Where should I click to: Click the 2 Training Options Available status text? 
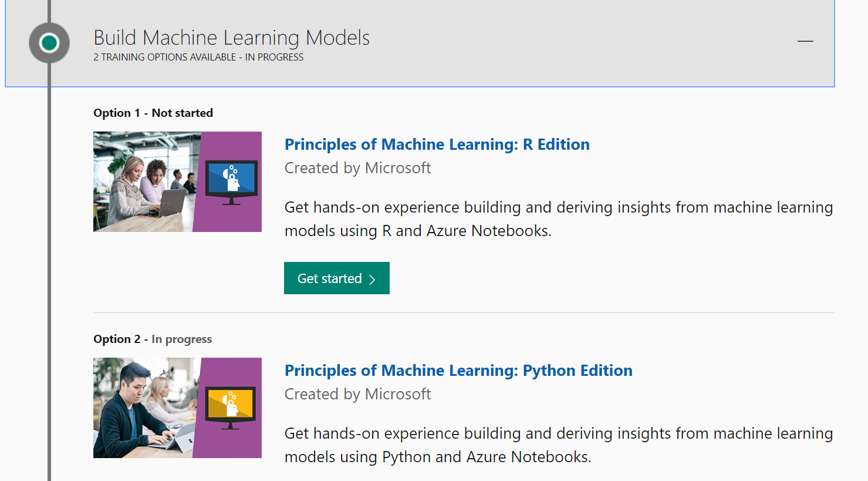pyautogui.click(x=198, y=57)
